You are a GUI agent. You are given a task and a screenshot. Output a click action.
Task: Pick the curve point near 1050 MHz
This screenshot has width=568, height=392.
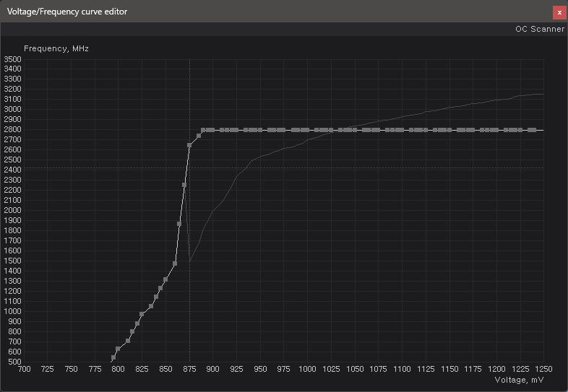(151, 306)
